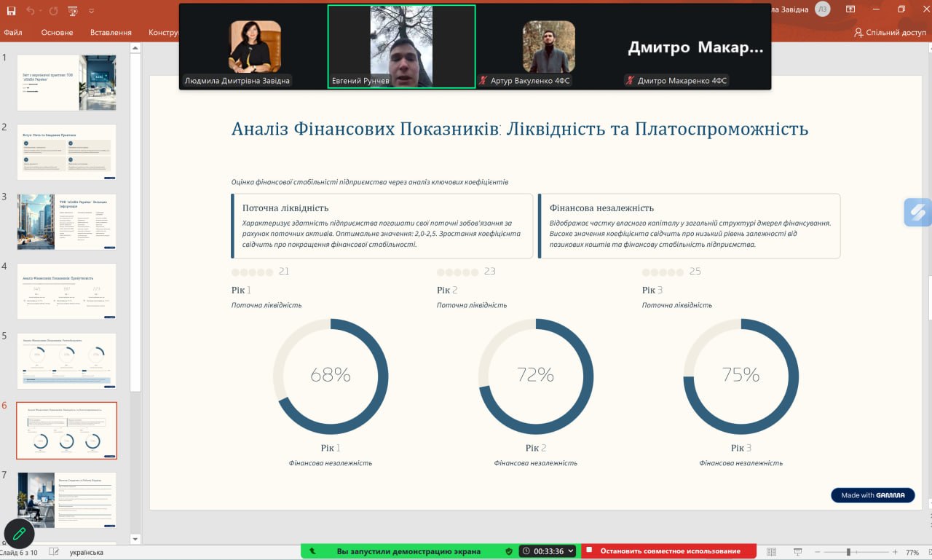Click the Спільний доступ share button
Viewport: 932px width, 560px height.
(890, 33)
